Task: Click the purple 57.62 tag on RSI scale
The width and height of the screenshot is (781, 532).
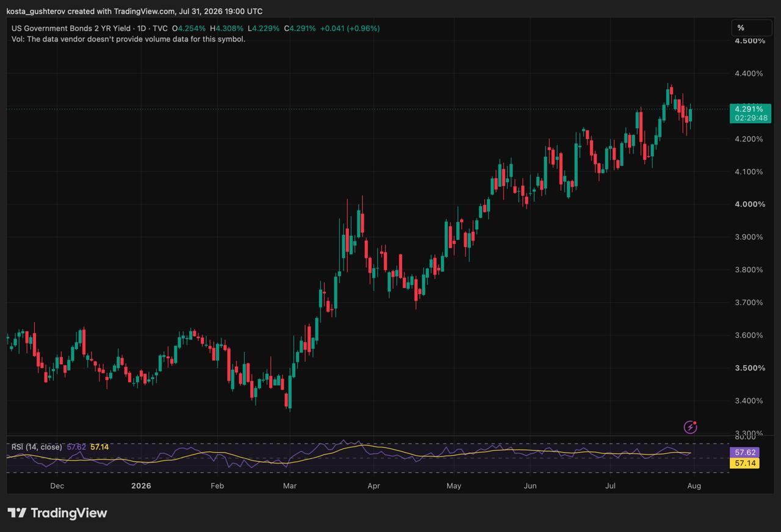Action: [x=744, y=453]
